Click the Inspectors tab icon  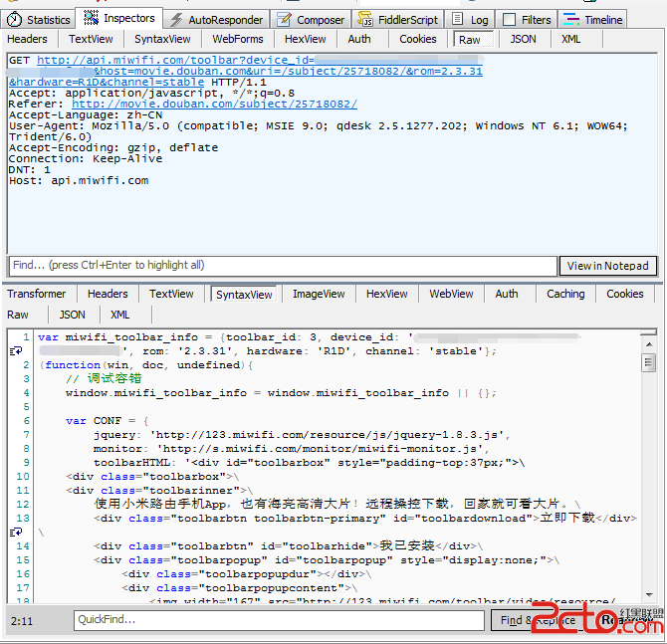click(91, 18)
